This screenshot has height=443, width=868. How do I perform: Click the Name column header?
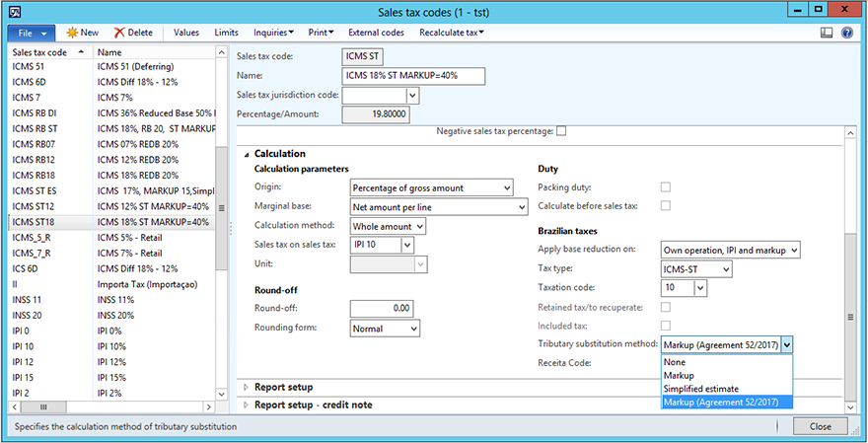click(155, 52)
